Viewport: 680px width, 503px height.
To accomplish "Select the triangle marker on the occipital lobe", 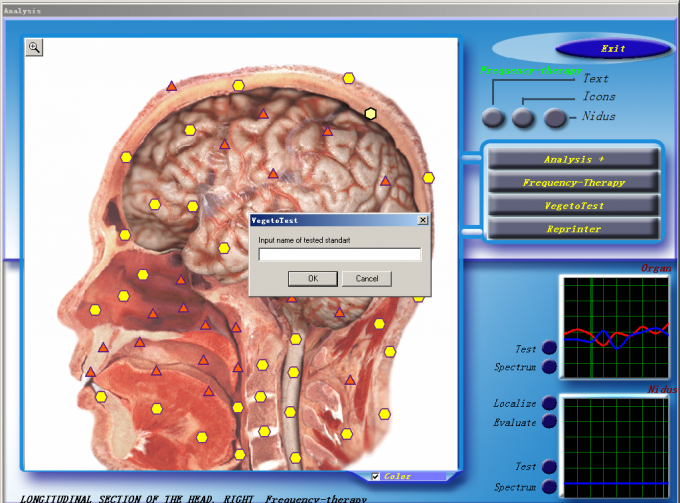I will tap(385, 181).
